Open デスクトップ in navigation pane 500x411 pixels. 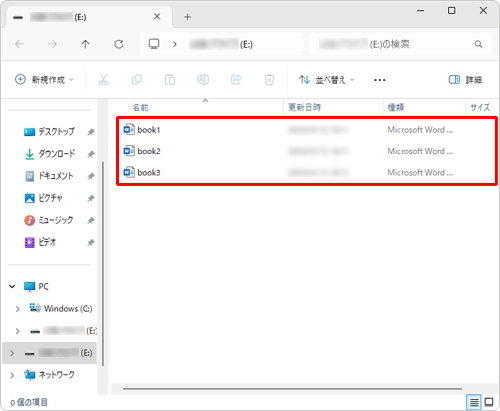(x=56, y=132)
